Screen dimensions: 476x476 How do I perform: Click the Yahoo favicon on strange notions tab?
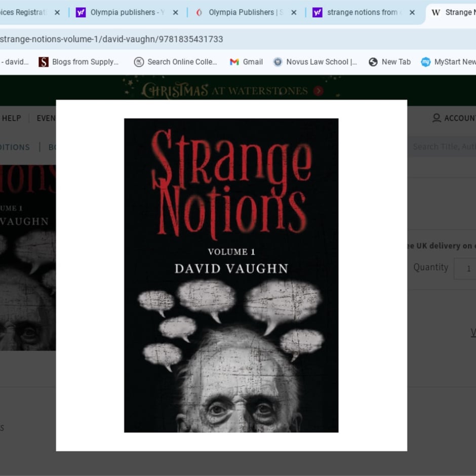coord(317,13)
